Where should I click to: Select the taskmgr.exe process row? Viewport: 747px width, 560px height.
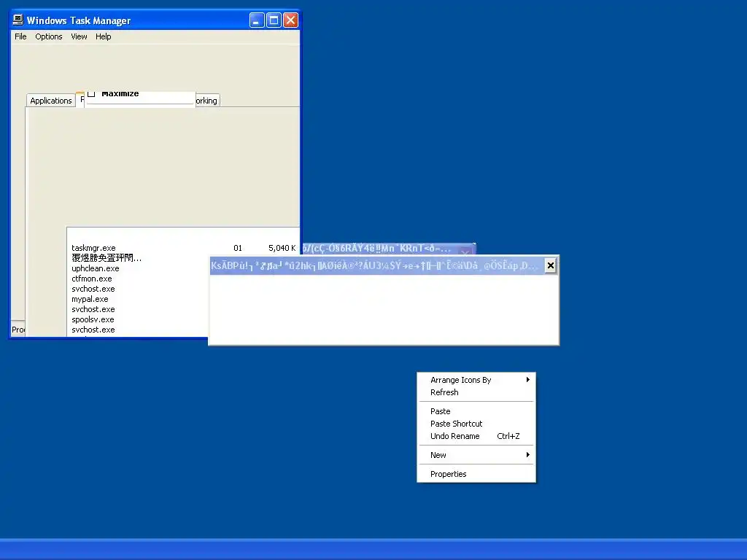(183, 248)
